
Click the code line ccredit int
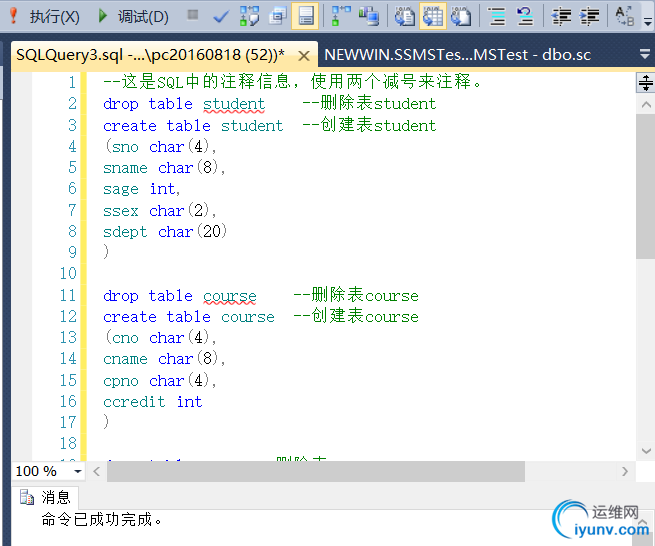(152, 401)
